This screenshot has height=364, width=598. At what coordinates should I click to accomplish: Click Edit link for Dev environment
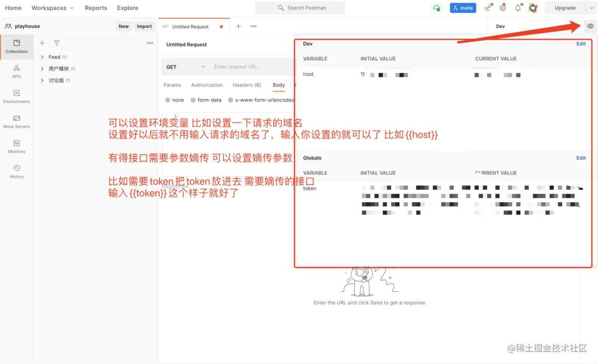[581, 44]
